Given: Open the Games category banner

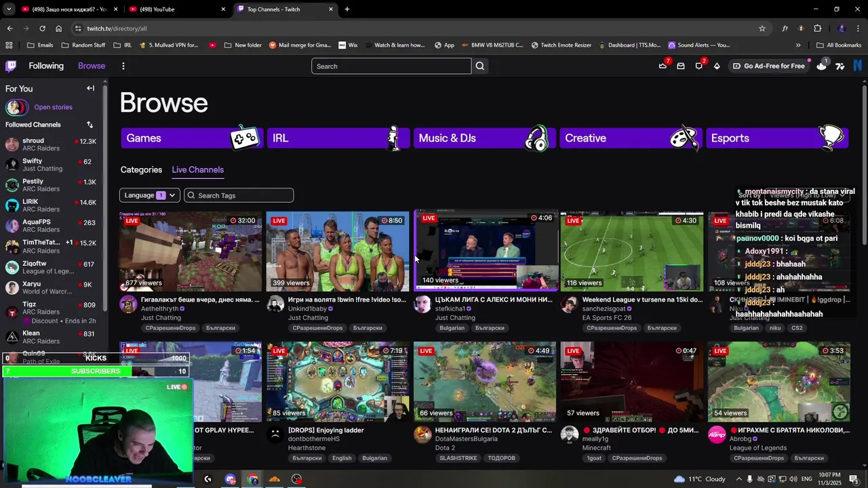Looking at the screenshot, I should pos(191,138).
